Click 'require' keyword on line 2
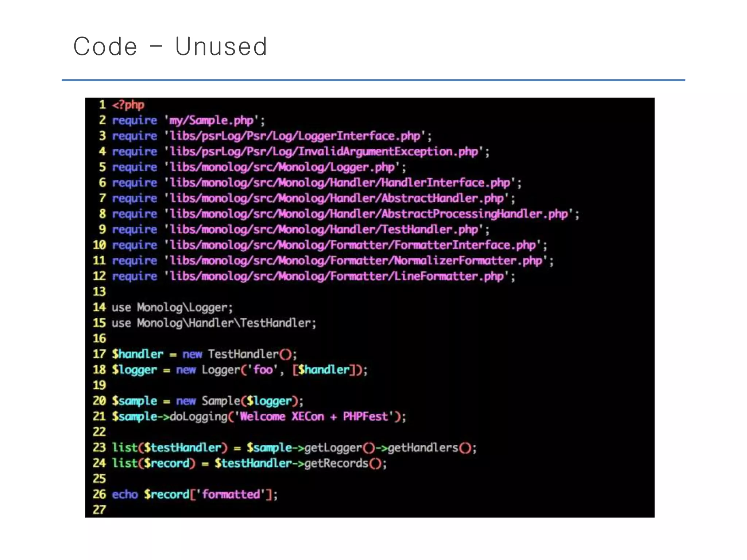The width and height of the screenshot is (747, 560). 134,121
